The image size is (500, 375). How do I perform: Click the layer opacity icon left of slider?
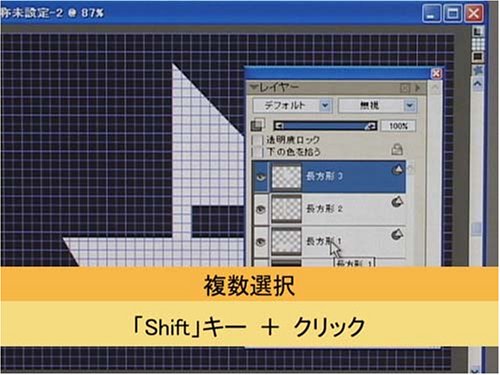point(257,125)
